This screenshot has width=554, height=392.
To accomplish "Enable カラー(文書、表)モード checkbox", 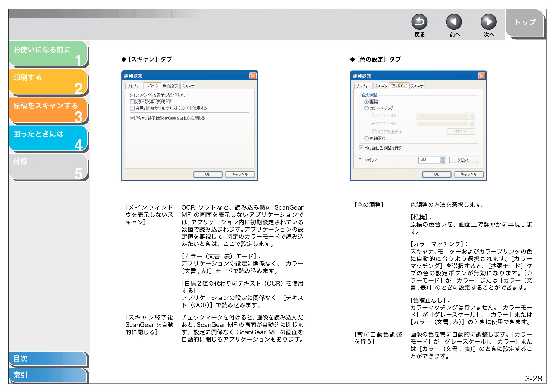I will click(132, 102).
